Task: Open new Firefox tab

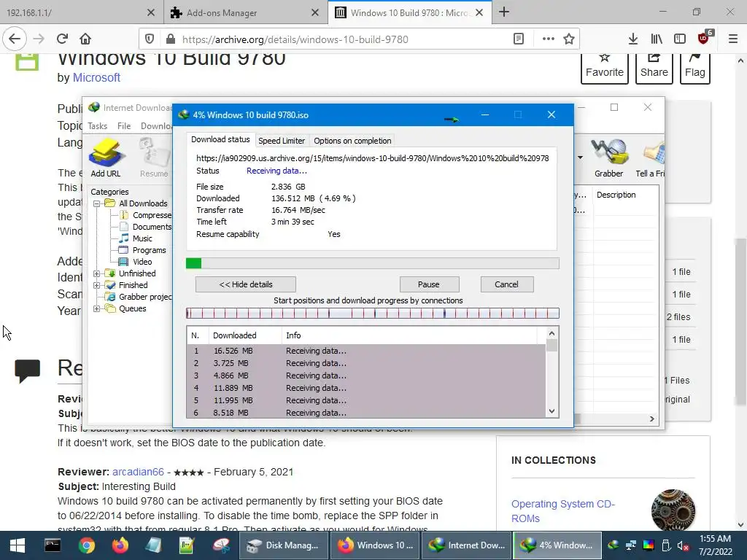Action: coord(504,12)
